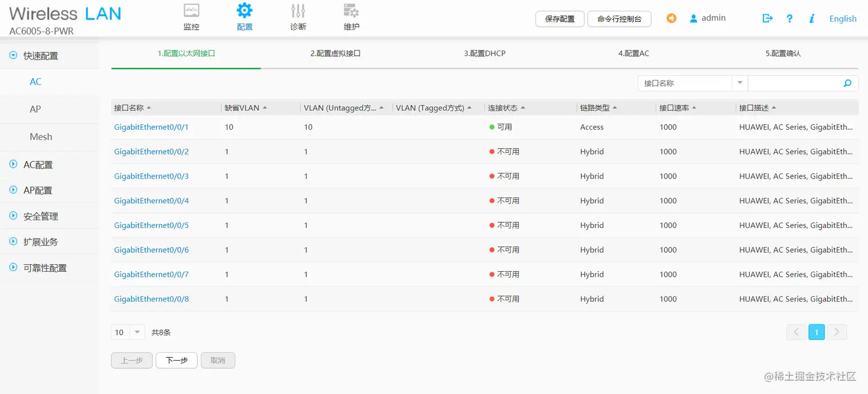Screen dimensions: 868x394
Task: Select Mesh under 快速配置
Action: (41, 137)
